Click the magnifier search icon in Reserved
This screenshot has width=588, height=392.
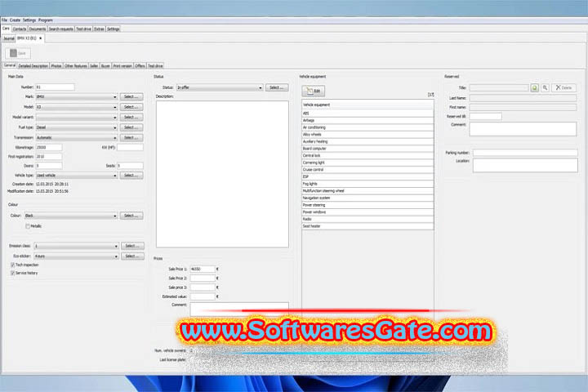pyautogui.click(x=546, y=87)
